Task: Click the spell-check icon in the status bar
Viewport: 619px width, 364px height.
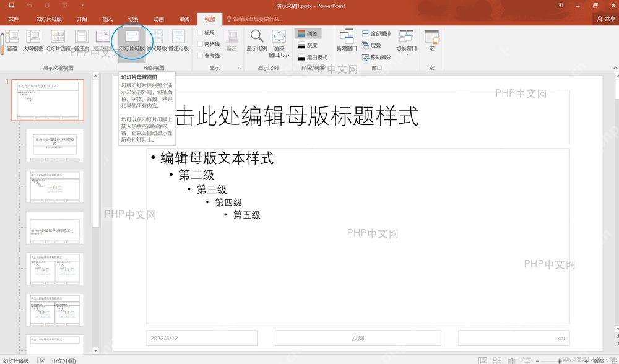Action: [x=40, y=360]
